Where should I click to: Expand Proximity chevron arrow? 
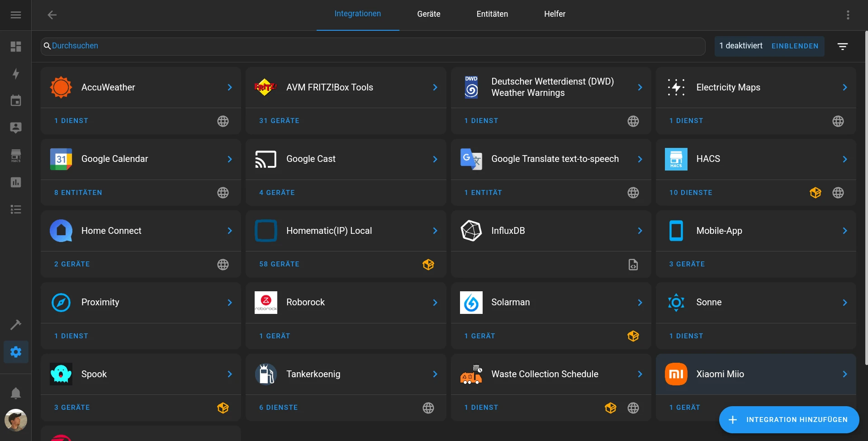pos(230,303)
